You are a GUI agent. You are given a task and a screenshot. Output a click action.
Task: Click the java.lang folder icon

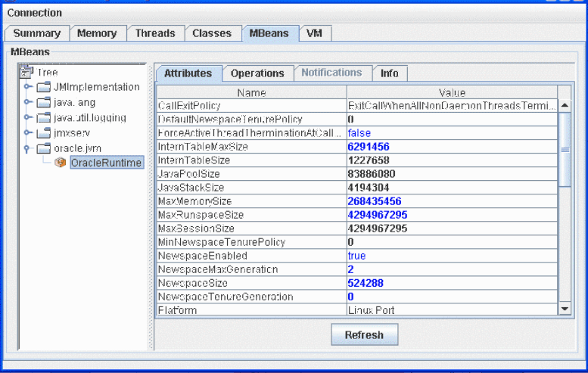tap(43, 102)
